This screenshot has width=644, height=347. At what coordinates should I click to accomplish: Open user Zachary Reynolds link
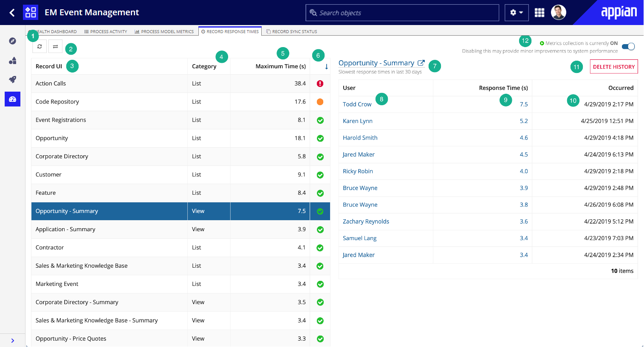point(366,221)
